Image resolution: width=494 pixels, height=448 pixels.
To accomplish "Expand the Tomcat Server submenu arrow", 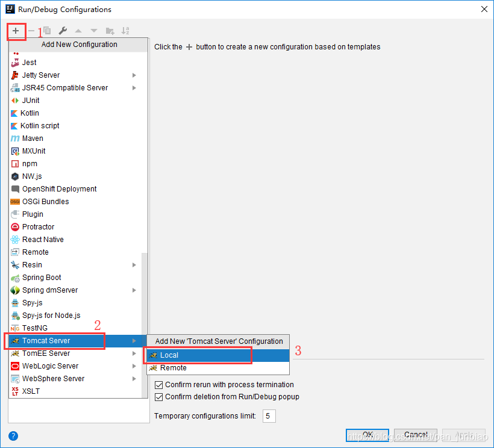I will 134,341.
